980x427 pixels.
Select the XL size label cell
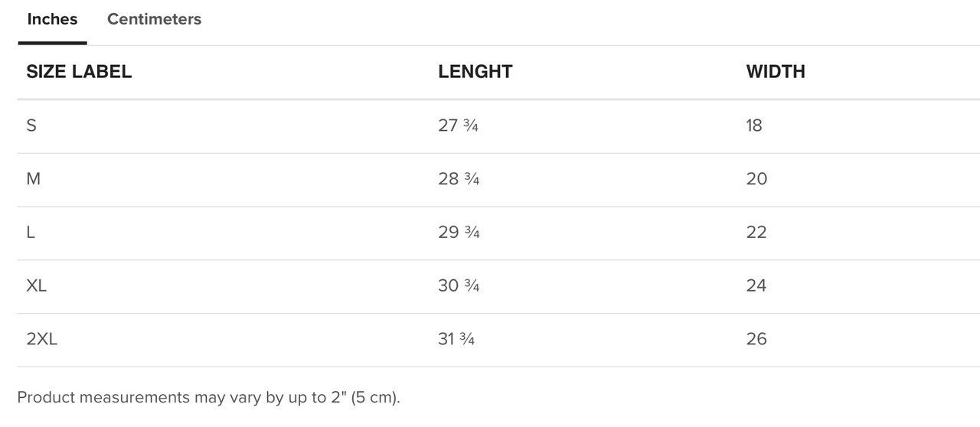pyautogui.click(x=37, y=286)
